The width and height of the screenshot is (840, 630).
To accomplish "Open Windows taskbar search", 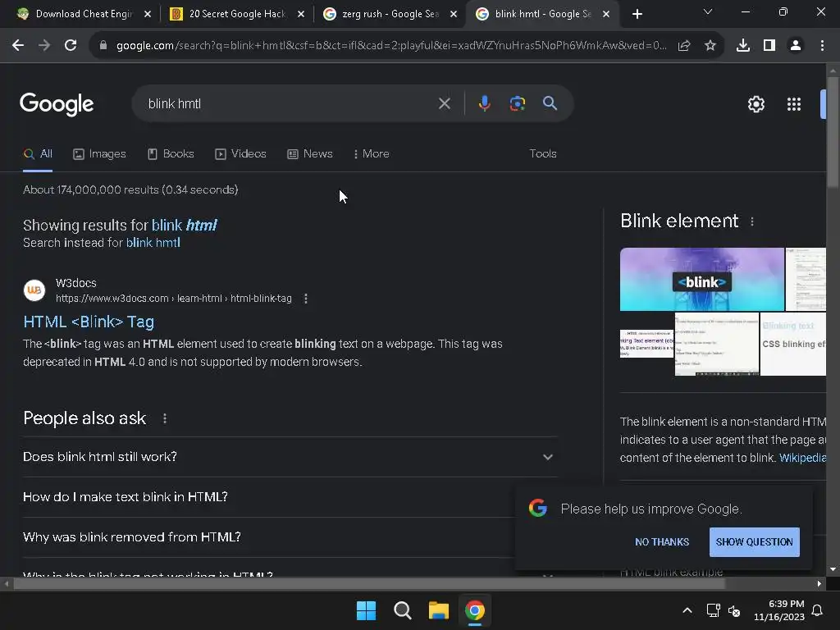I will point(402,610).
